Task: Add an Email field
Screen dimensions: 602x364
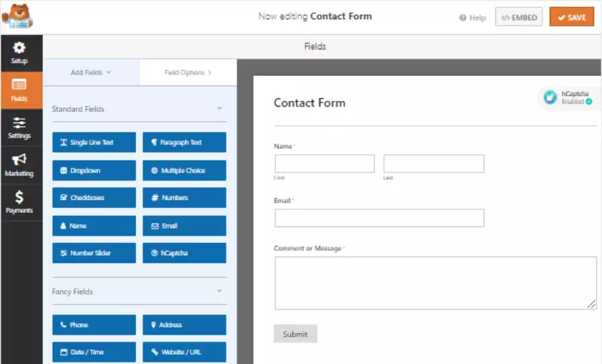Action: [184, 226]
